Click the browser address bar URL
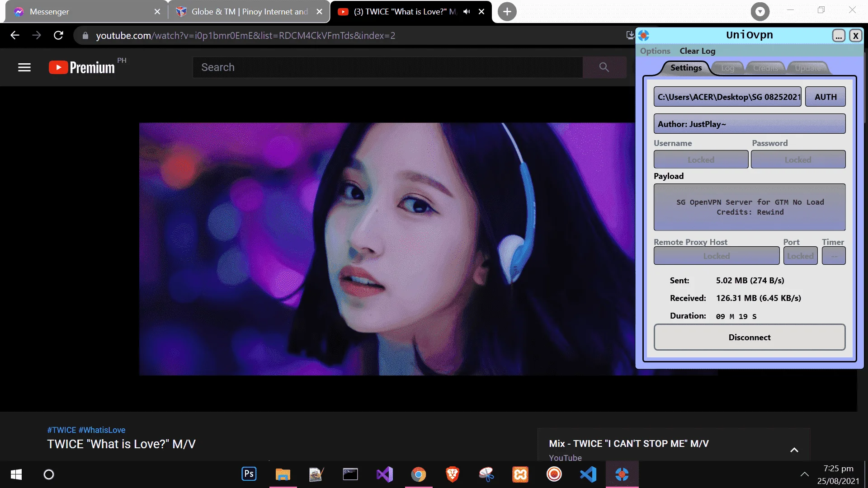The image size is (868, 488). click(245, 35)
